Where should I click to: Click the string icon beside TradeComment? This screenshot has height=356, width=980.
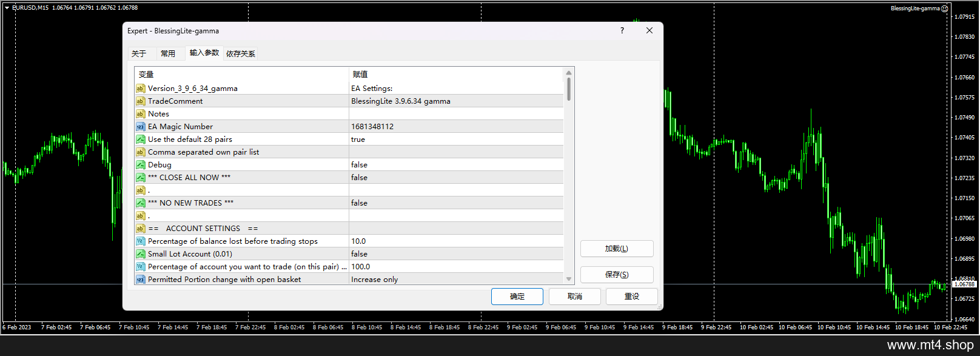pos(140,101)
